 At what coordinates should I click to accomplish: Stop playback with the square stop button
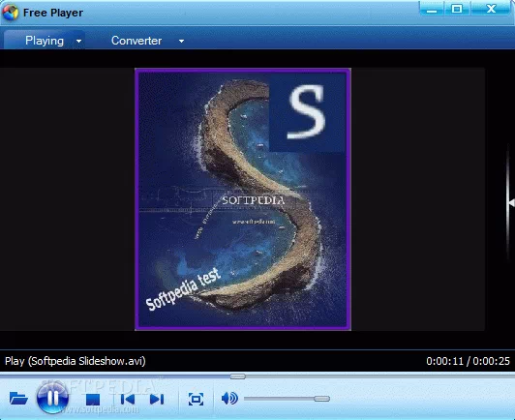click(x=93, y=400)
